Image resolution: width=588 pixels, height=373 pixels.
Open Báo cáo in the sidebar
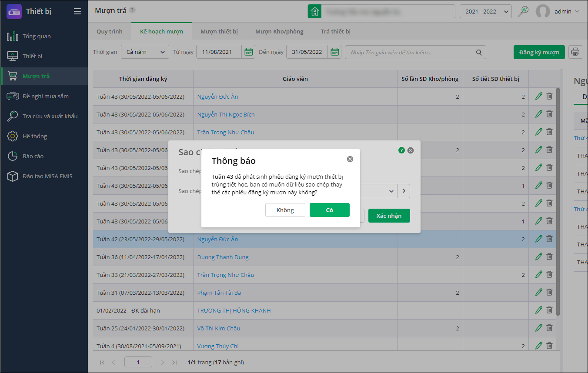point(33,156)
